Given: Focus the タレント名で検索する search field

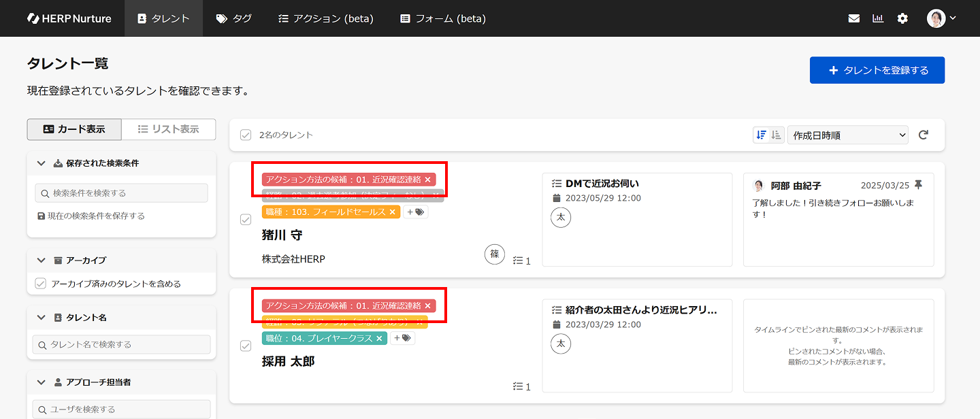Looking at the screenshot, I should coord(122,344).
